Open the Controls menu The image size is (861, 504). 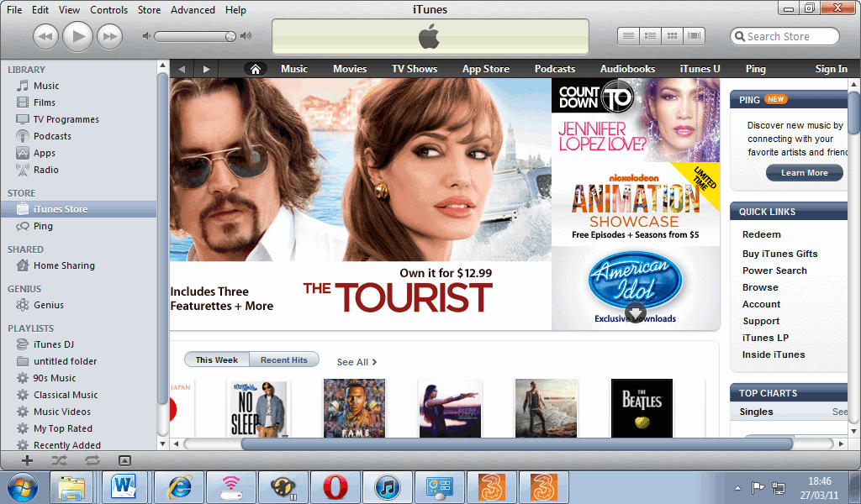[108, 10]
